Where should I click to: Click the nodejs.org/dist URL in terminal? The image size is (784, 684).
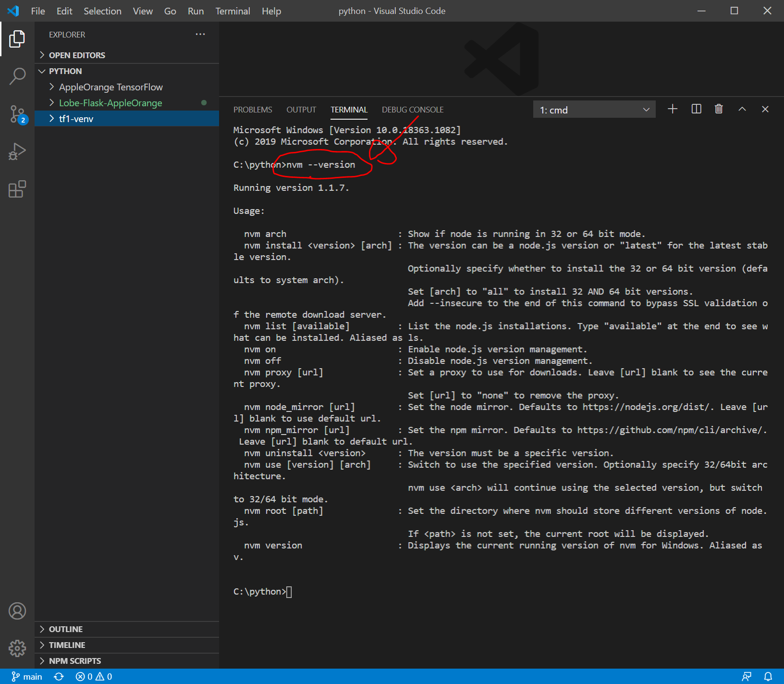(646, 407)
